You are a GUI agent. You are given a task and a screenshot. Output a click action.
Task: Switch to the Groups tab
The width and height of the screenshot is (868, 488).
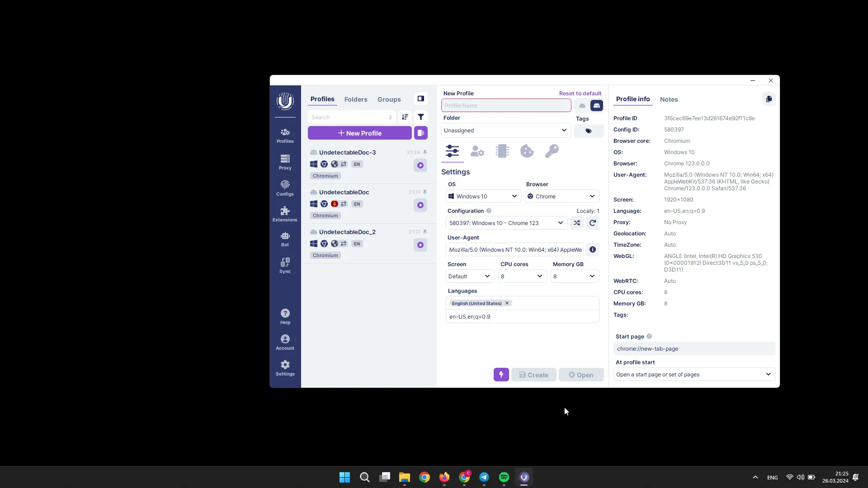point(389,99)
